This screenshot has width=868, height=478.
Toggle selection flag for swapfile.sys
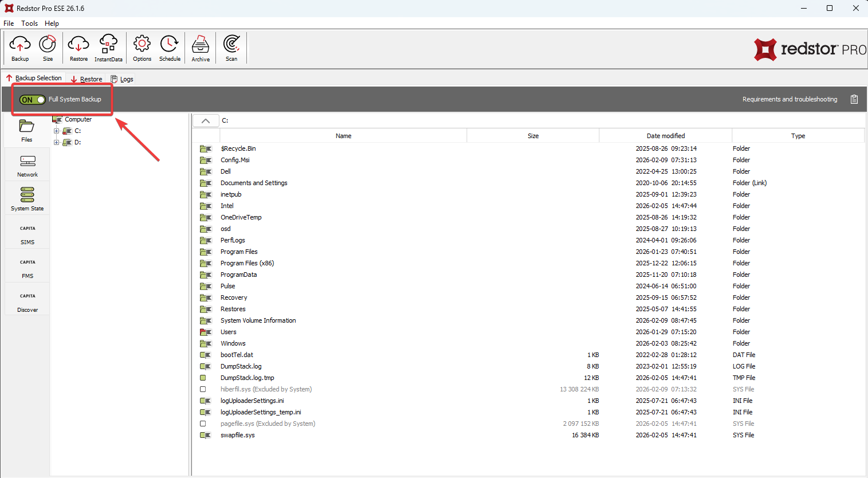tap(205, 435)
